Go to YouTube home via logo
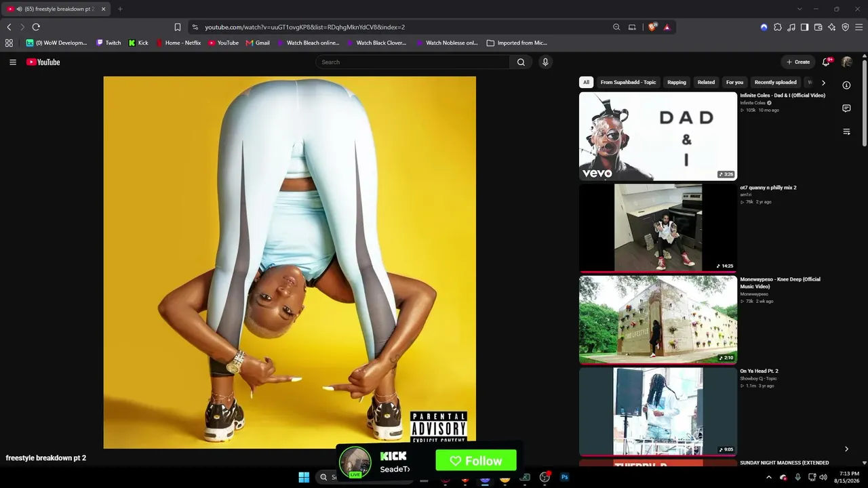Viewport: 868px width, 488px height. click(43, 62)
